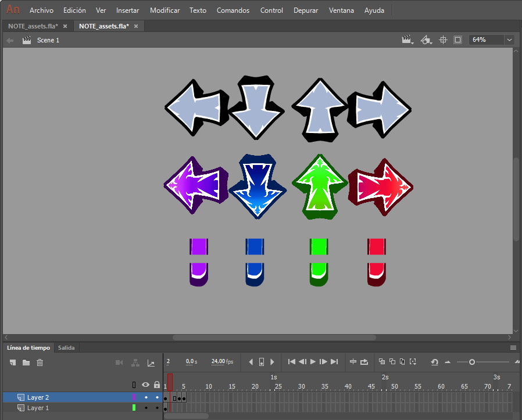Delete the selected layer with trash icon
This screenshot has height=420, width=522.
click(x=39, y=362)
